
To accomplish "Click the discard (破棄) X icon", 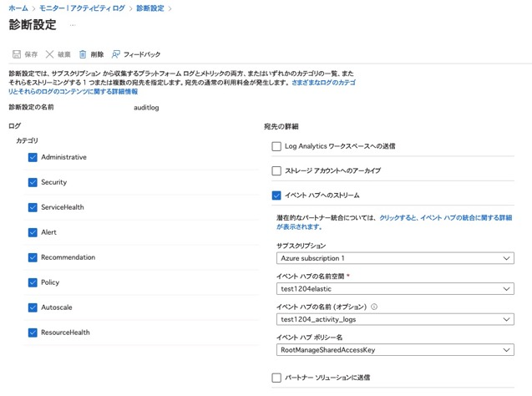I will tap(49, 54).
